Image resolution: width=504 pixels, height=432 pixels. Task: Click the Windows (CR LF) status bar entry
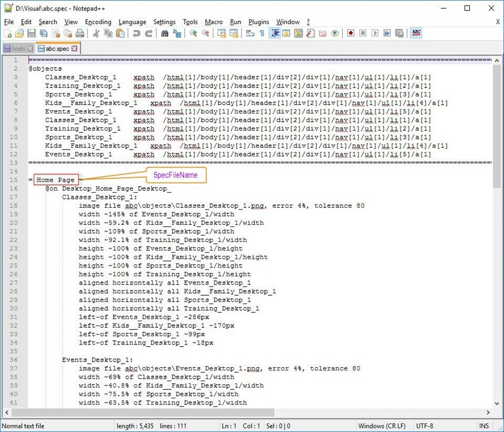(382, 426)
